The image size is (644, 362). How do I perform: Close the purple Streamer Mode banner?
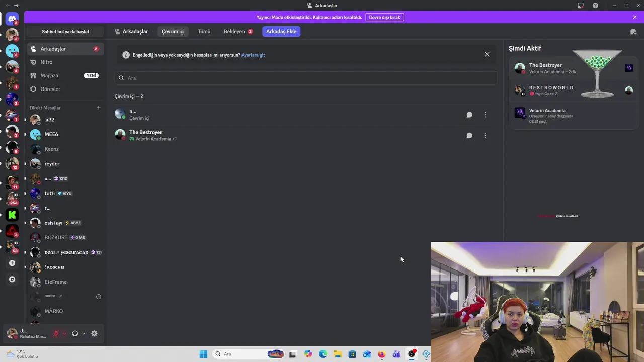(635, 17)
